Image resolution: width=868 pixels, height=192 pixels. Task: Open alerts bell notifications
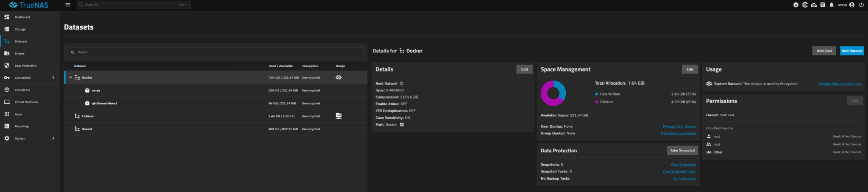click(832, 5)
